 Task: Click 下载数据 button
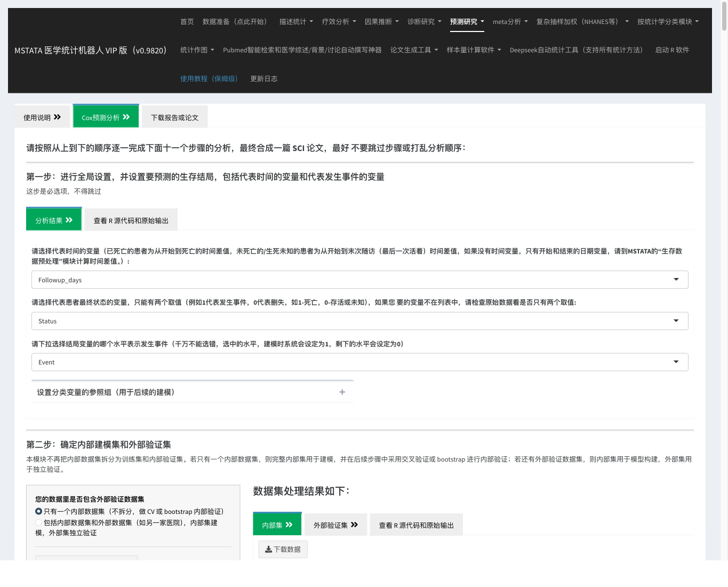pyautogui.click(x=283, y=549)
